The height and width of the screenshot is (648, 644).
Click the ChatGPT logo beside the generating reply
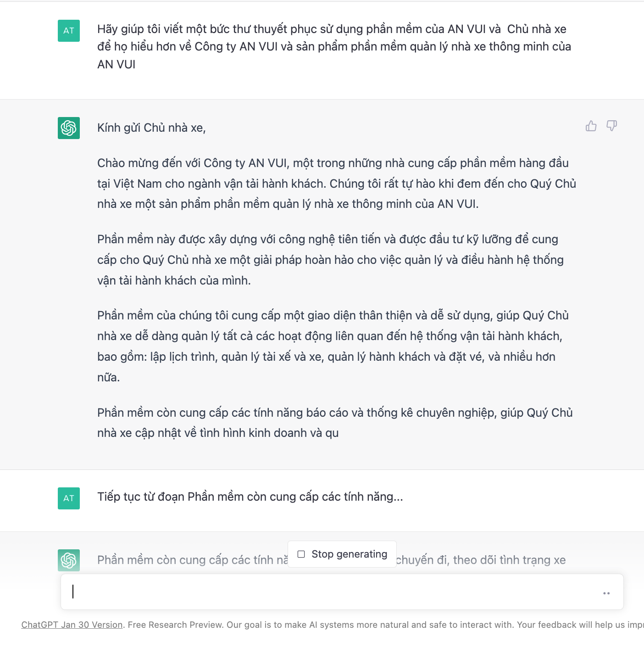(x=69, y=560)
